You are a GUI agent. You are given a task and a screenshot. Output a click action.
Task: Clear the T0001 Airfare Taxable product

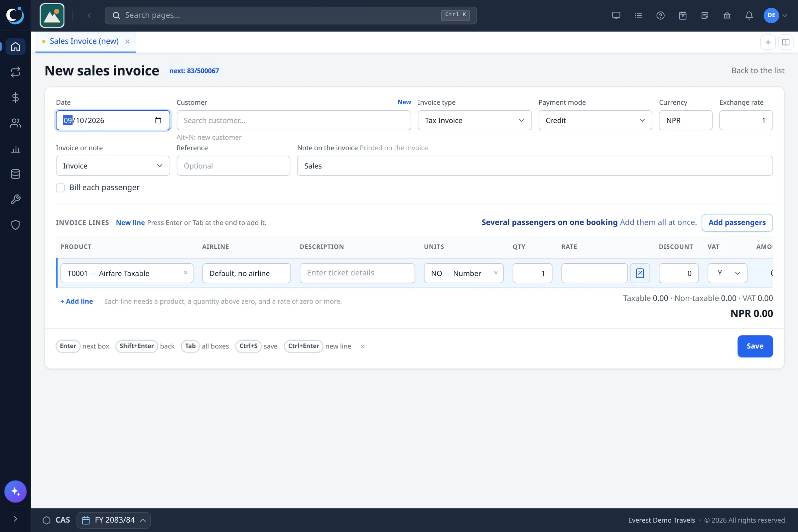pyautogui.click(x=186, y=273)
